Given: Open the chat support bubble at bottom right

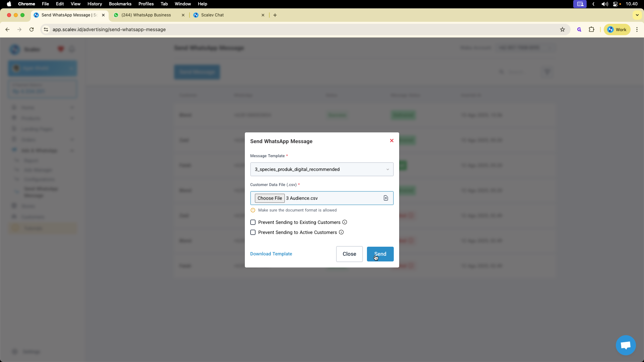Looking at the screenshot, I should point(625,345).
